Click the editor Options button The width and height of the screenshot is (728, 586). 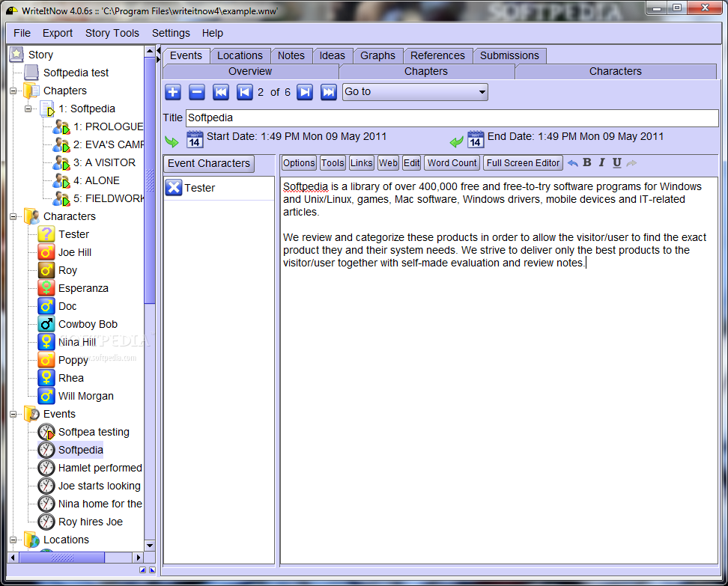299,163
